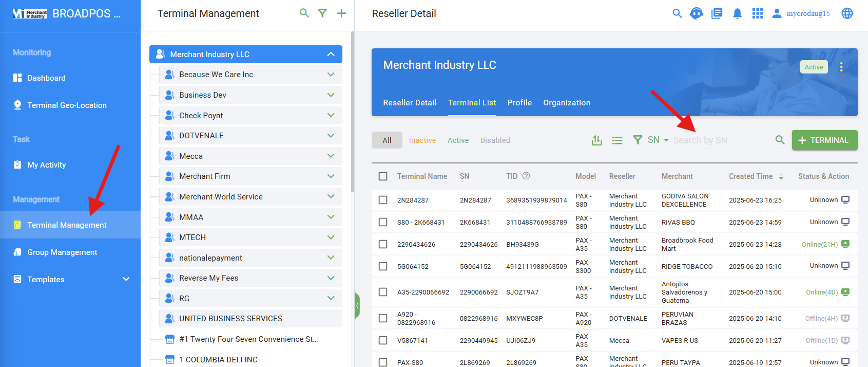Viewport: 868px width, 367px height.
Task: Show All terminals filter
Action: tap(387, 140)
